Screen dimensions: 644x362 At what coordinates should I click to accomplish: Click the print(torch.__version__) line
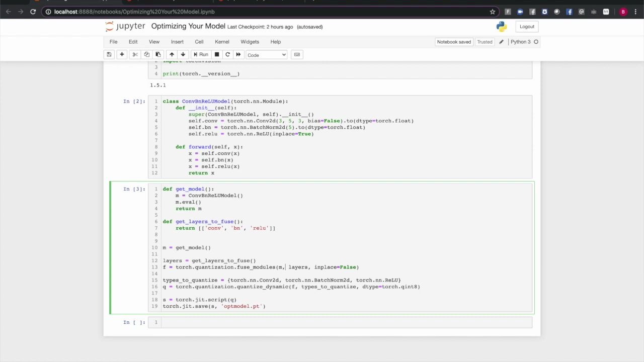tap(201, 73)
